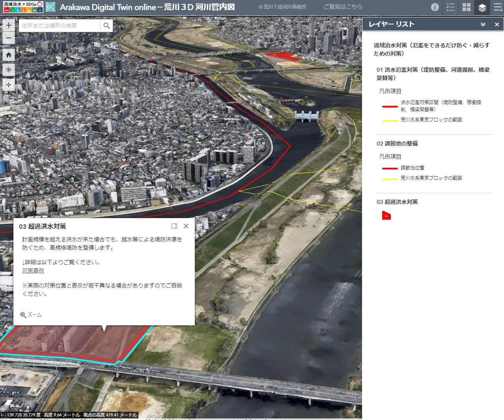Image resolution: width=504 pixels, height=420 pixels.
Task: Open the basemap gallery grid icon
Action: point(466,7)
